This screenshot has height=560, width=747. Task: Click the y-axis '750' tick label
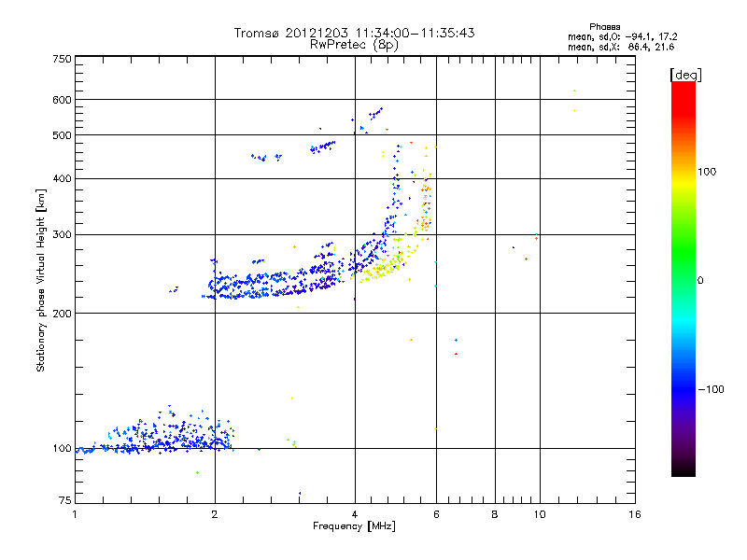[x=63, y=59]
